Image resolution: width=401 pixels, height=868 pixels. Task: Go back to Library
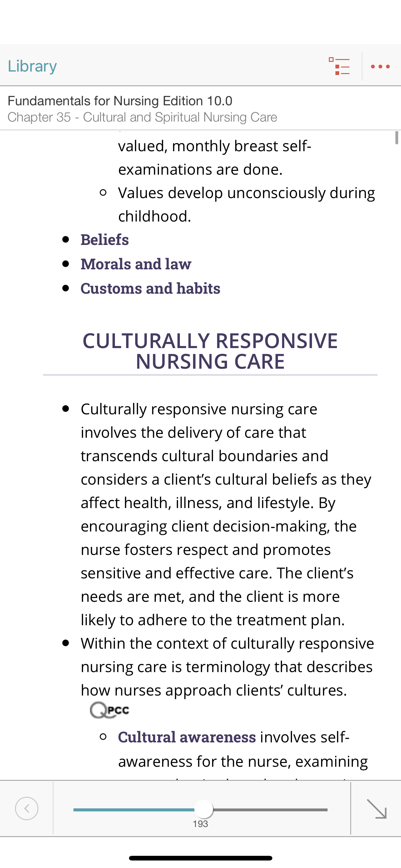pyautogui.click(x=32, y=66)
